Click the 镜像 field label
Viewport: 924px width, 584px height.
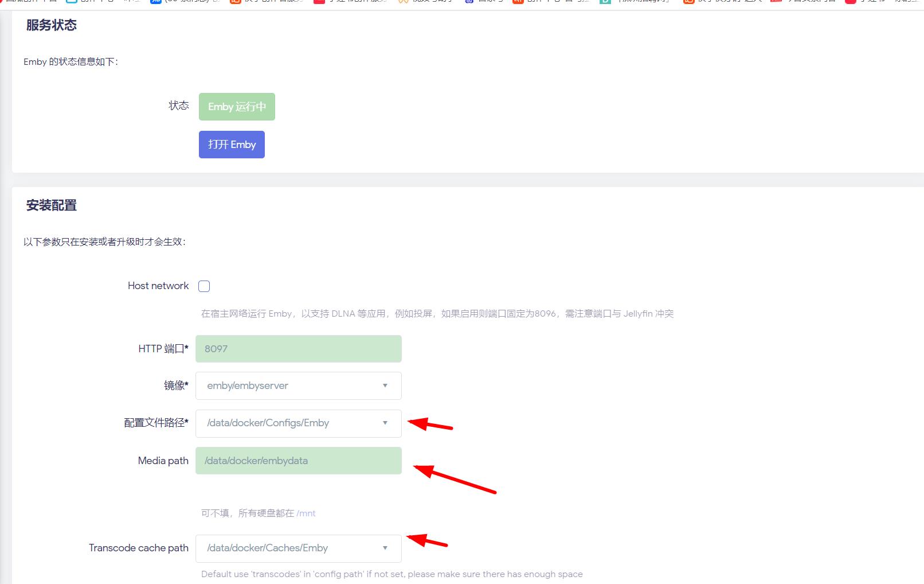tap(176, 386)
